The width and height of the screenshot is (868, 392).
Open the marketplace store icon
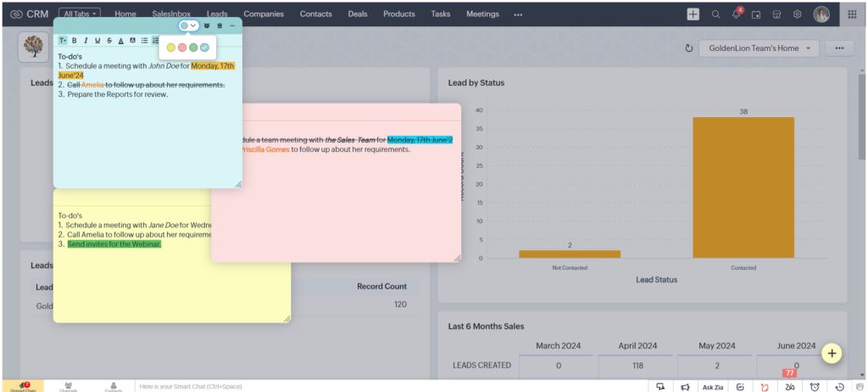tap(776, 14)
